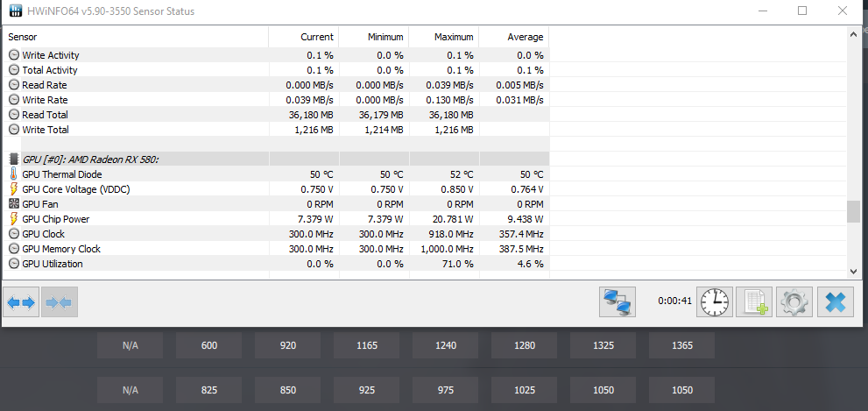Click the Total Activity sensor icon
Screen dimensions: 868x411
14,70
